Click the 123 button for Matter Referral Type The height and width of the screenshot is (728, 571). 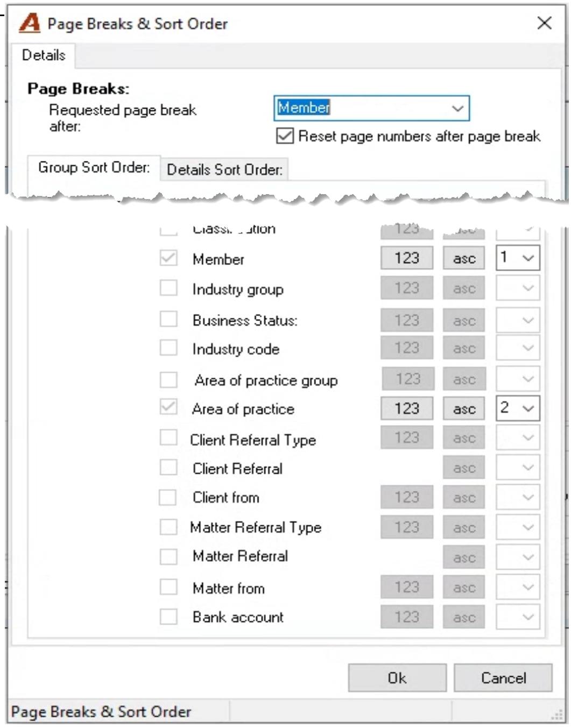point(407,527)
